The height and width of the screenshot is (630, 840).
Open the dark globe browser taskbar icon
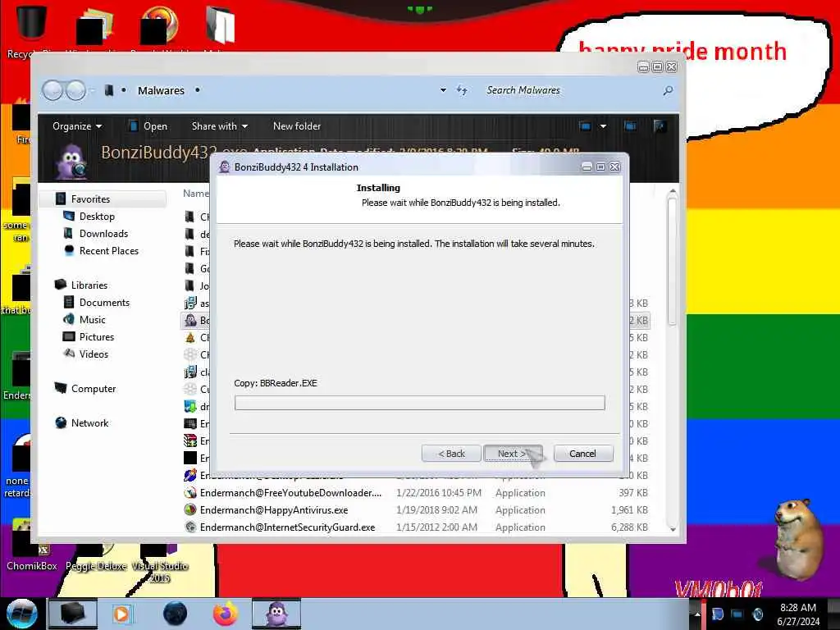(x=175, y=614)
